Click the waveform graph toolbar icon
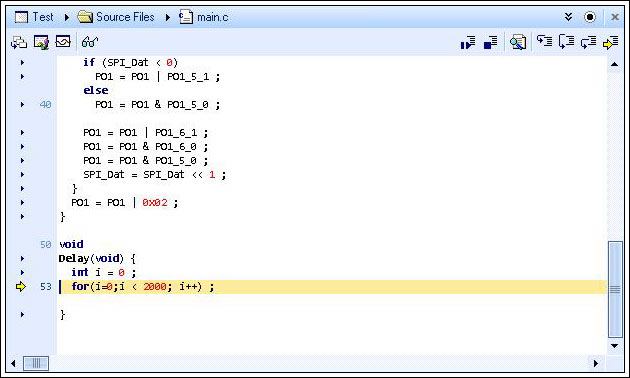The image size is (630, 378). (63, 41)
